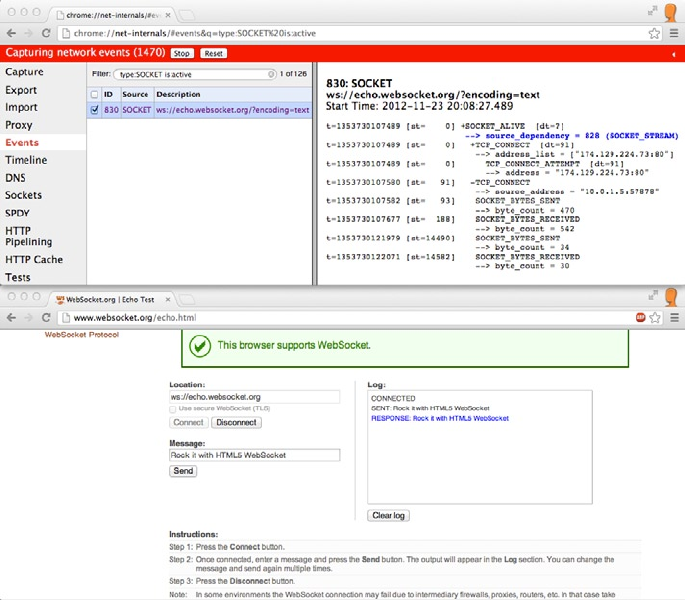The width and height of the screenshot is (685, 600).
Task: Bookmark the websocket.org page with star
Action: 654,318
